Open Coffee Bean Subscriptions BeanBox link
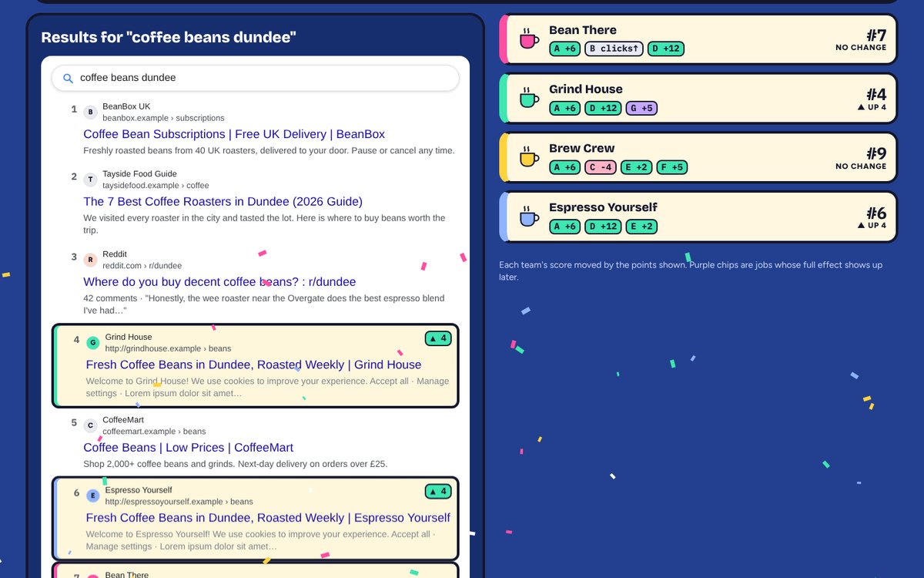This screenshot has height=578, width=924. [x=234, y=134]
